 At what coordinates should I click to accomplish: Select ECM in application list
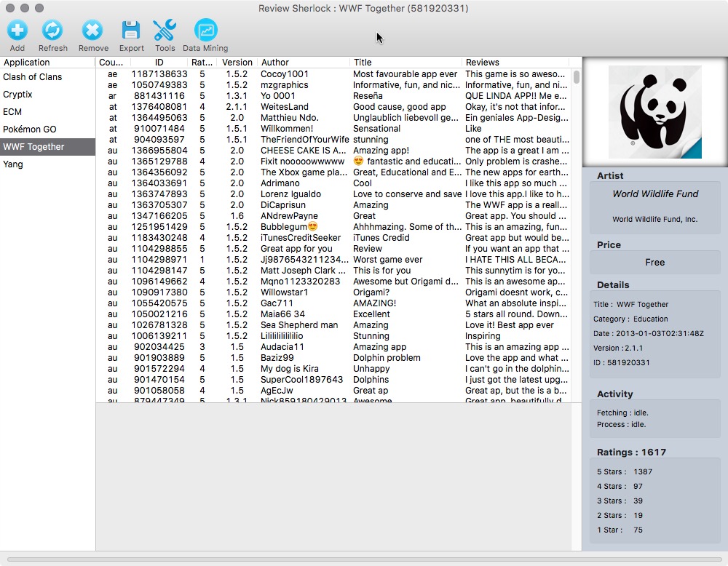[x=48, y=112]
